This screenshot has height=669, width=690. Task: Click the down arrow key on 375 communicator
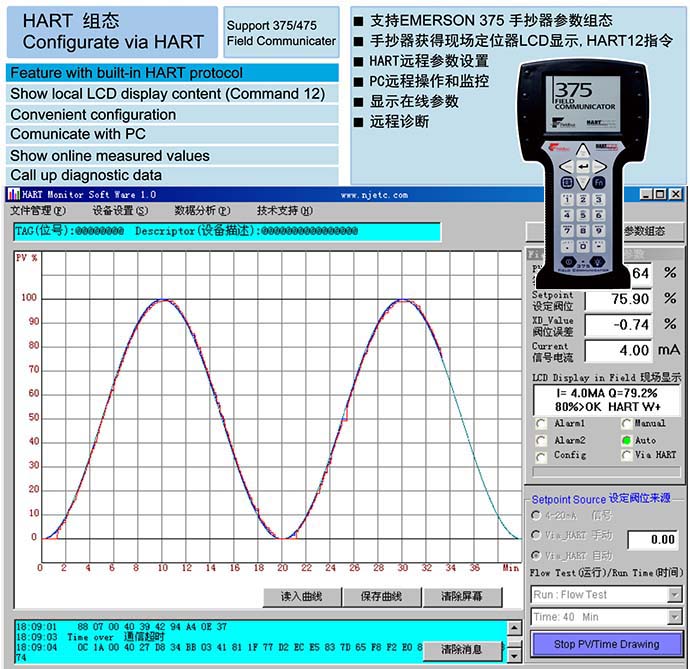(583, 182)
